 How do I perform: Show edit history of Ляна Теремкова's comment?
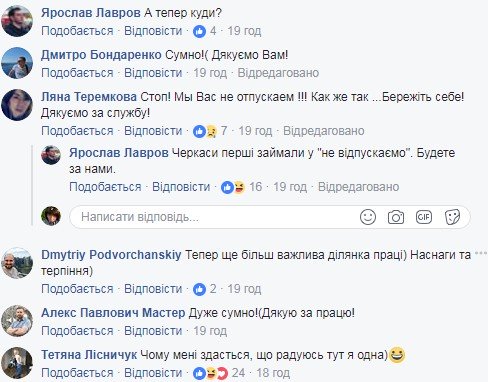[x=324, y=131]
